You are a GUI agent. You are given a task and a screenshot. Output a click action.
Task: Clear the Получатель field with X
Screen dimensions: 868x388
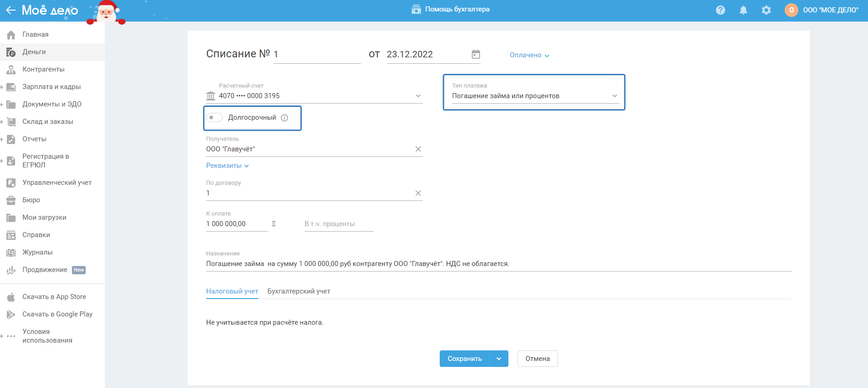click(x=418, y=149)
